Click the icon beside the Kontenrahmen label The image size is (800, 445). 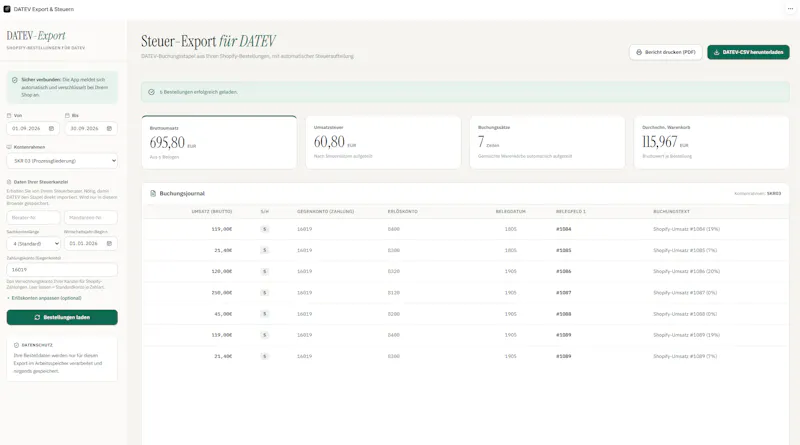pyautogui.click(x=9, y=147)
